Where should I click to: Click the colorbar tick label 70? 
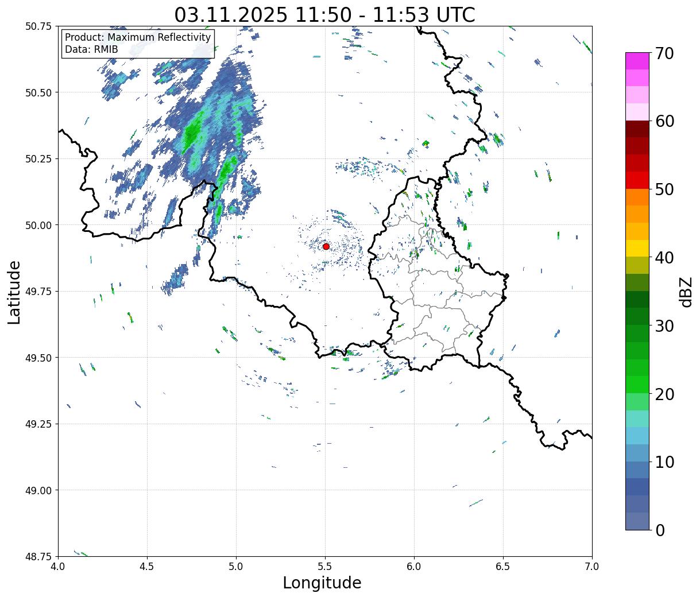(664, 53)
